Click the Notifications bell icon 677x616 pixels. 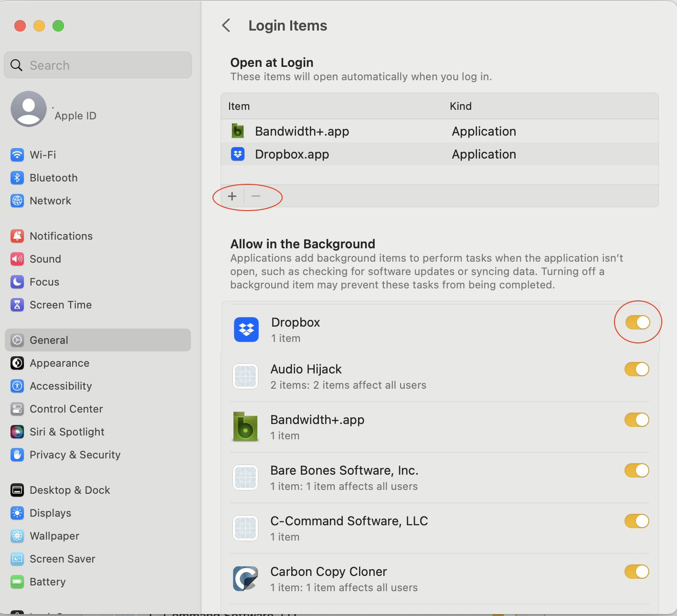(x=17, y=236)
